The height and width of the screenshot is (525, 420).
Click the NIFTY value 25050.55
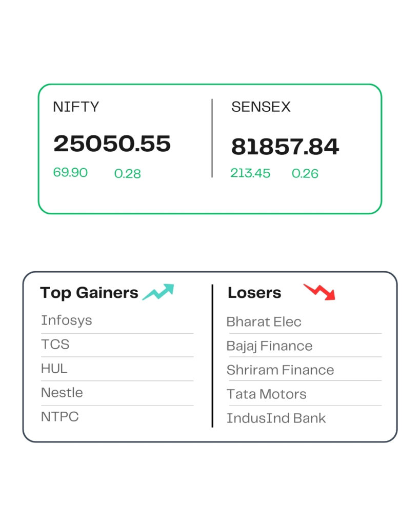pyautogui.click(x=112, y=144)
